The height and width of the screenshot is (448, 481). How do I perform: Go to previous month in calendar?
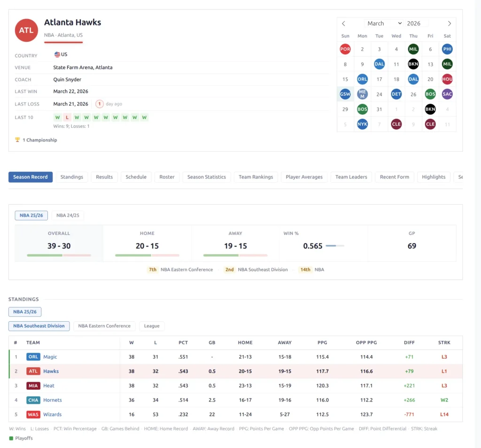coord(343,23)
